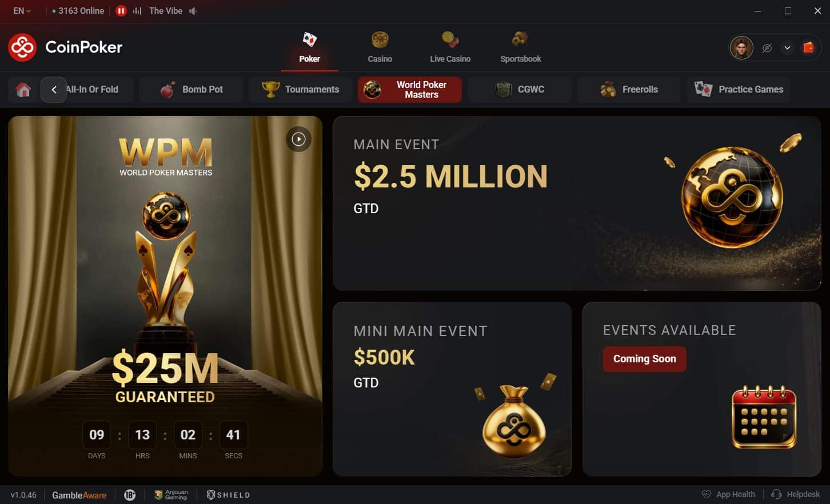This screenshot has height=504, width=830.
Task: Open the 18+ age restriction badge
Action: (130, 495)
